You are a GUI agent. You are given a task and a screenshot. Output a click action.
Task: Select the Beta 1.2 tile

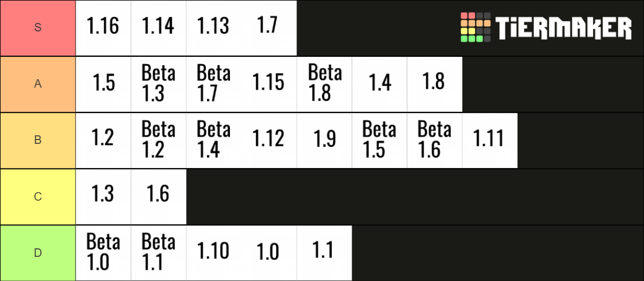159,140
